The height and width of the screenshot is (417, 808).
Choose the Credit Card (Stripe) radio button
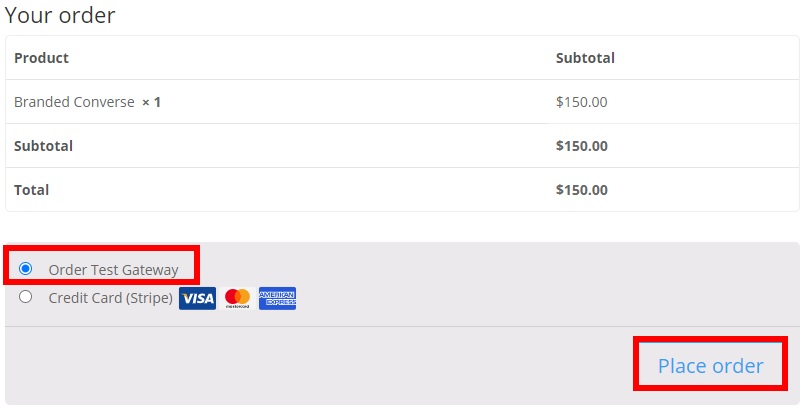point(26,296)
